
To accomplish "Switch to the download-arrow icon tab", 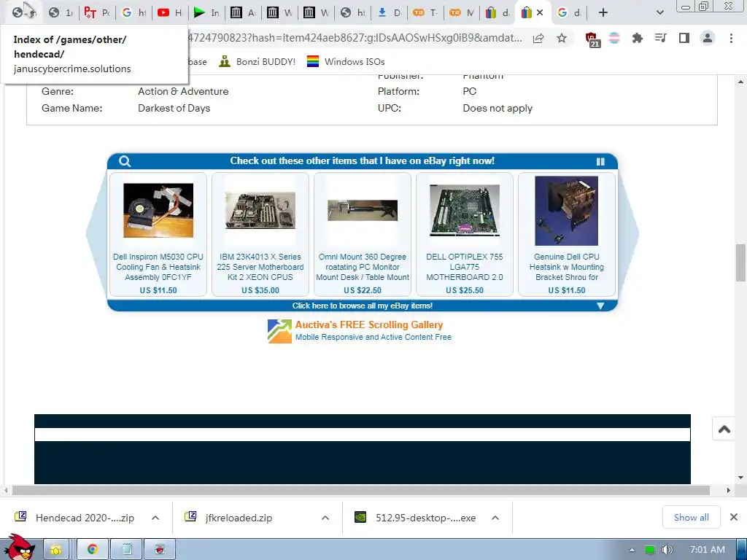I will (390, 13).
